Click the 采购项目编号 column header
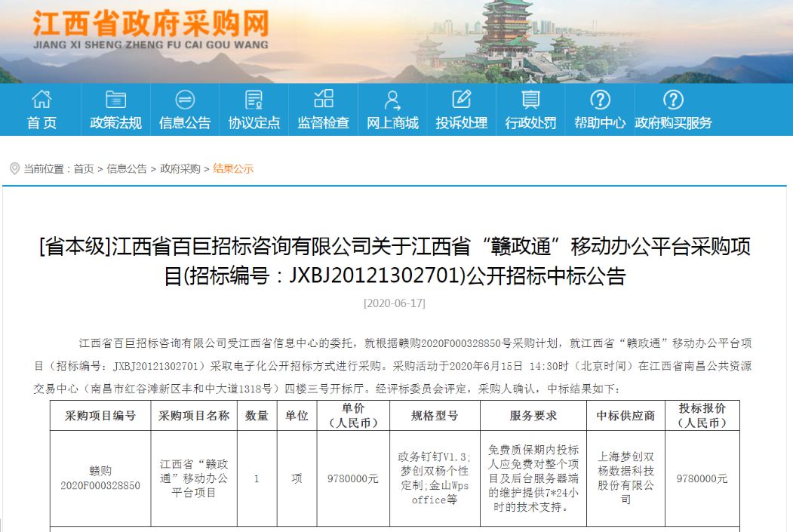This screenshot has height=532, width=793. pyautogui.click(x=100, y=416)
